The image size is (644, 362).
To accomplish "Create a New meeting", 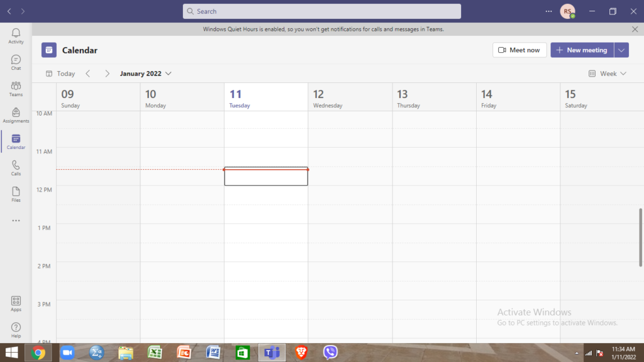I will coord(582,50).
